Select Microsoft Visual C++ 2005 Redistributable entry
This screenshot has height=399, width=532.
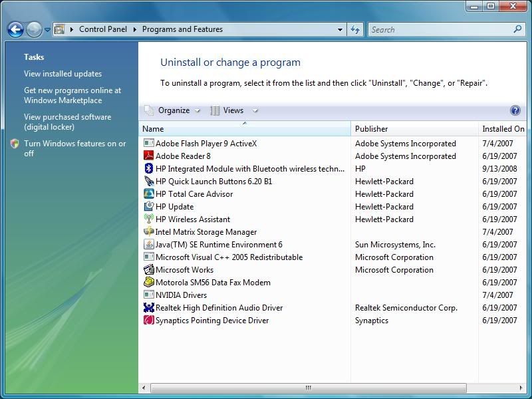pos(332,257)
